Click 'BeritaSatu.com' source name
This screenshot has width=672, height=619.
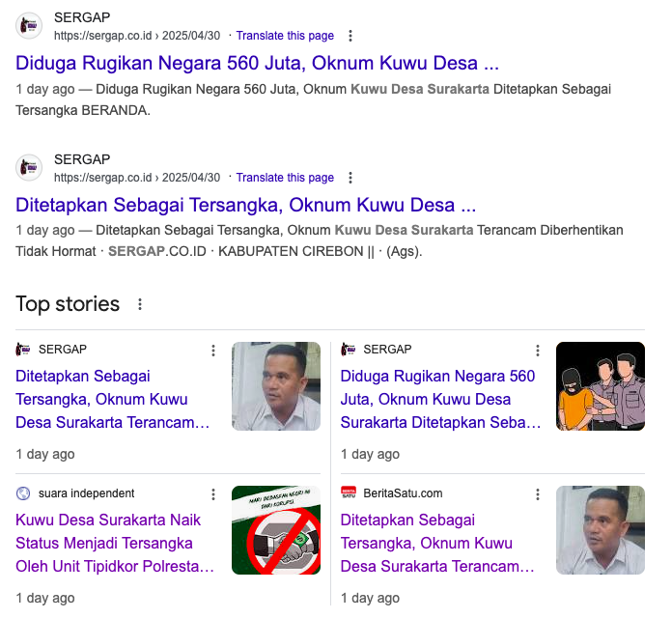coord(403,493)
